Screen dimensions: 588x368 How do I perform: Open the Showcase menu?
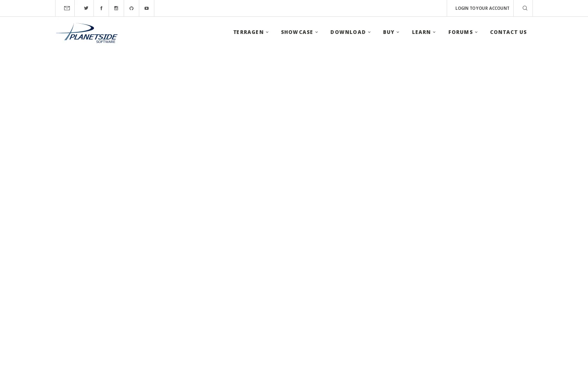(x=297, y=32)
